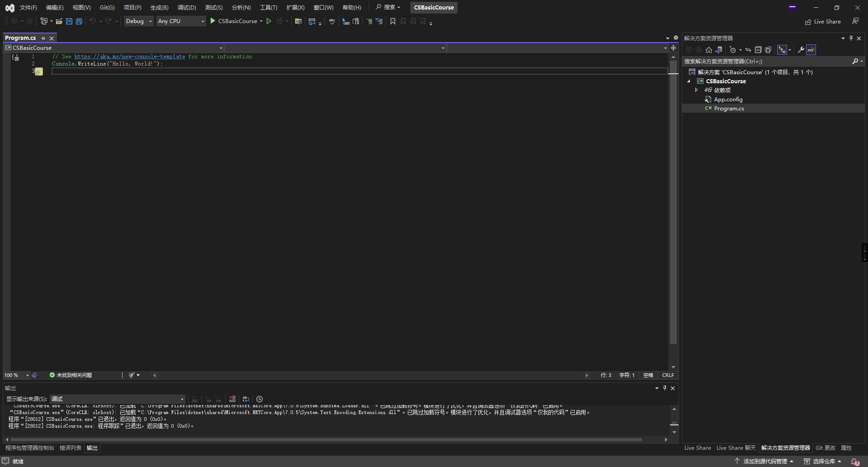Toggle Preview Selected Items in Solution Explorer
This screenshot has width=868, height=467.
tap(811, 50)
